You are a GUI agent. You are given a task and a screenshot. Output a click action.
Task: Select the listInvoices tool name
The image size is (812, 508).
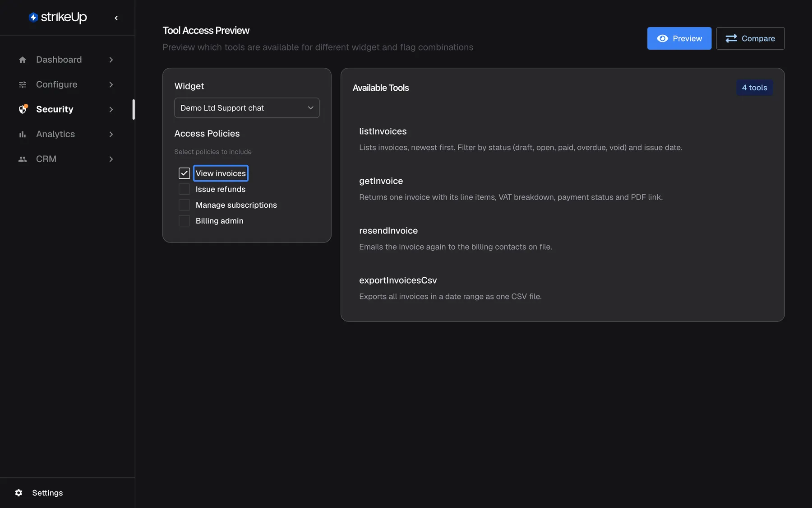pyautogui.click(x=383, y=131)
